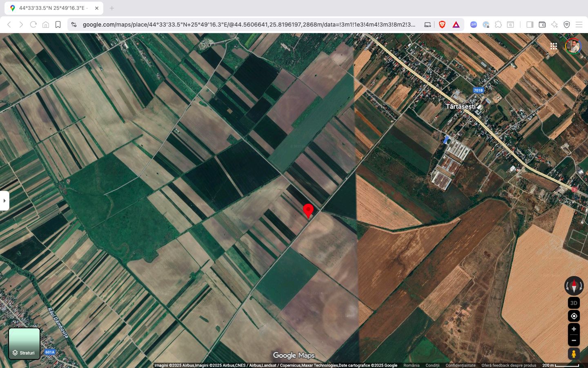Show your current location

tap(574, 316)
